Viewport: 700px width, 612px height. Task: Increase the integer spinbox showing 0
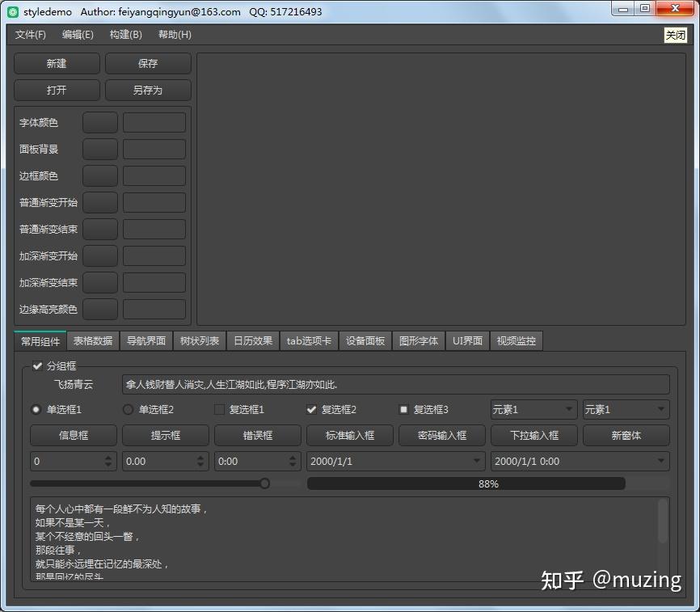[108, 458]
